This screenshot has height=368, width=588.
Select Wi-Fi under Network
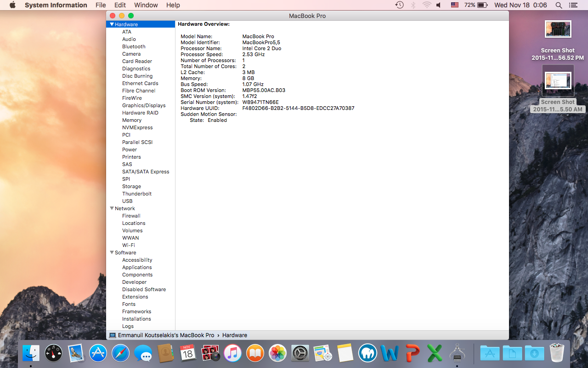(x=129, y=245)
